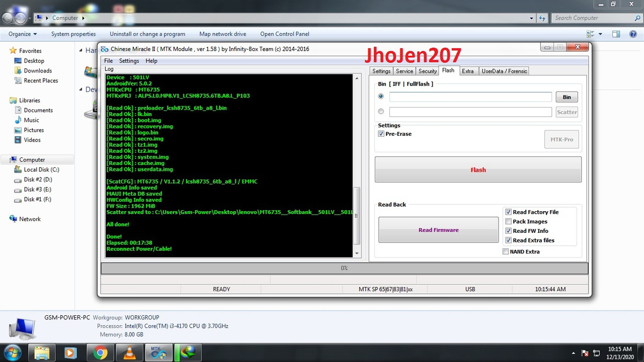The image size is (644, 362).
Task: Show hidden system tray icons
Action: [x=573, y=353]
